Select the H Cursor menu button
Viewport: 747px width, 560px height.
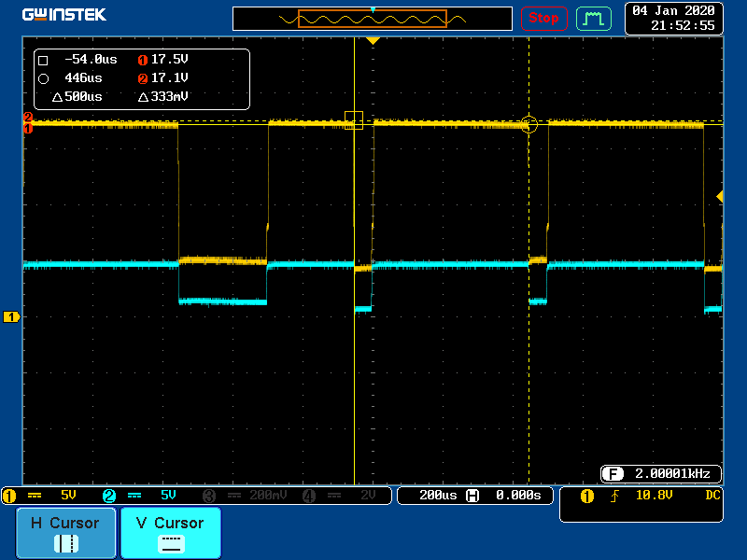pos(65,533)
